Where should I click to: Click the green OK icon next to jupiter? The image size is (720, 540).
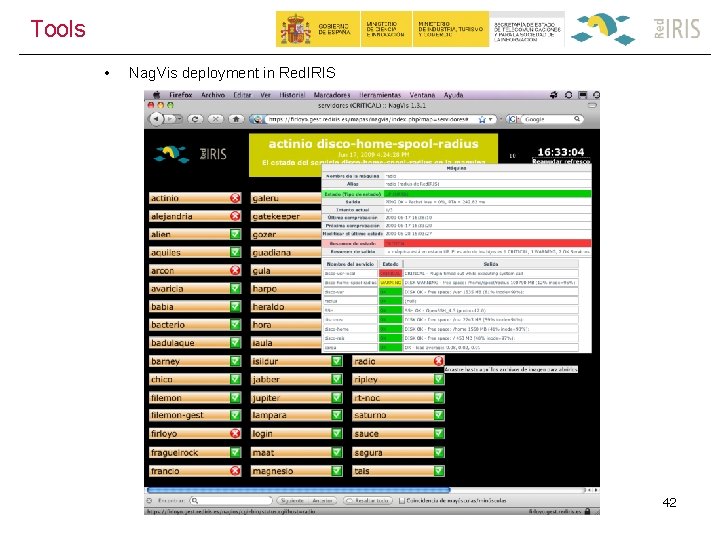pos(337,398)
